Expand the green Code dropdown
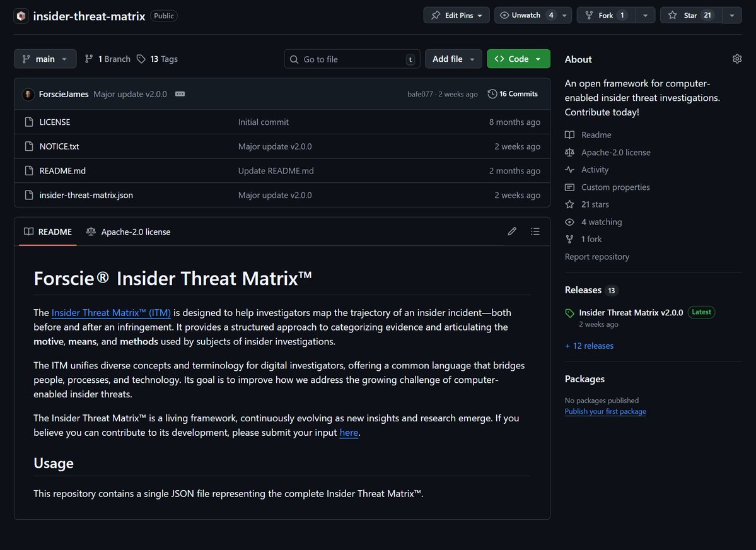 tap(518, 58)
